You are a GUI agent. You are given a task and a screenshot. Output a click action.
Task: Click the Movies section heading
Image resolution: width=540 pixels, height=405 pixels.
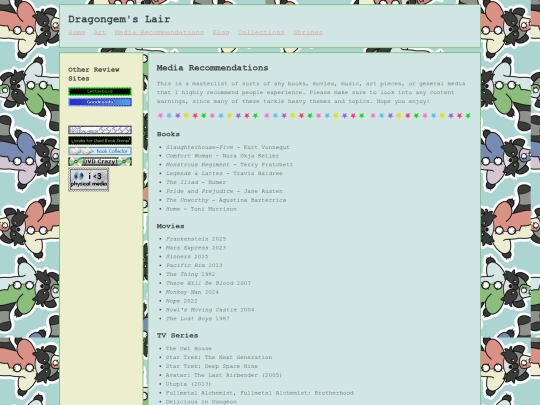(170, 226)
